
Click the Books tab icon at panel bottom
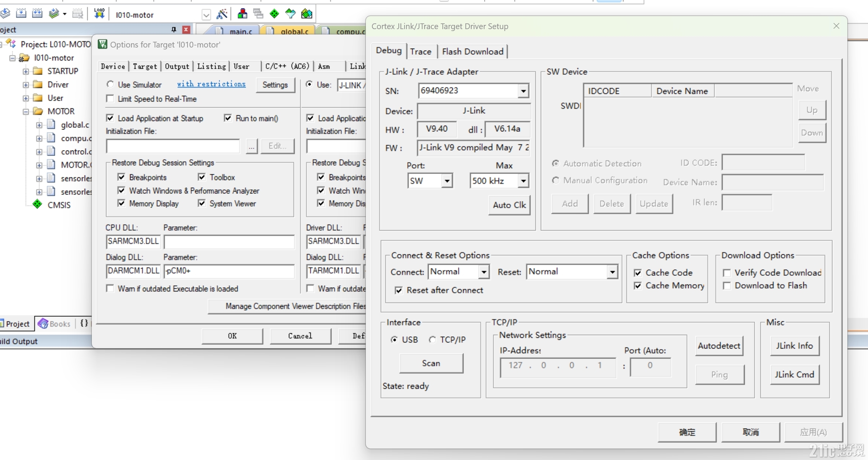(x=43, y=324)
